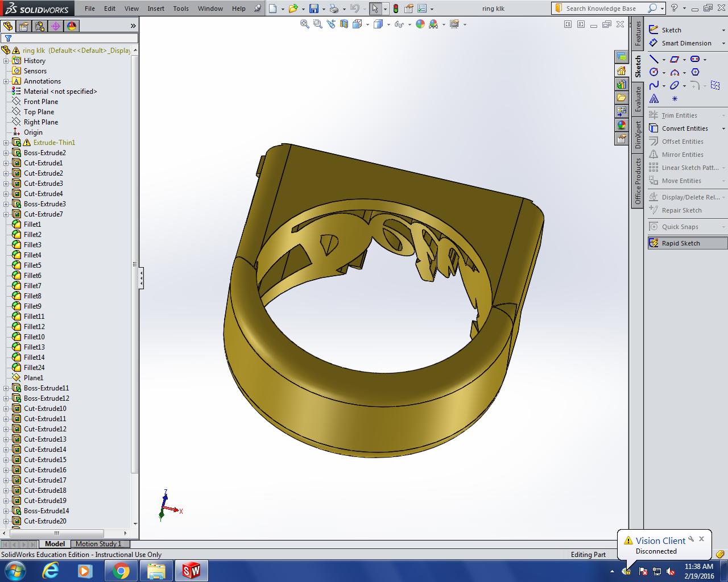Choose the Text sketch tool
This screenshot has width=728, height=582.
point(654,99)
